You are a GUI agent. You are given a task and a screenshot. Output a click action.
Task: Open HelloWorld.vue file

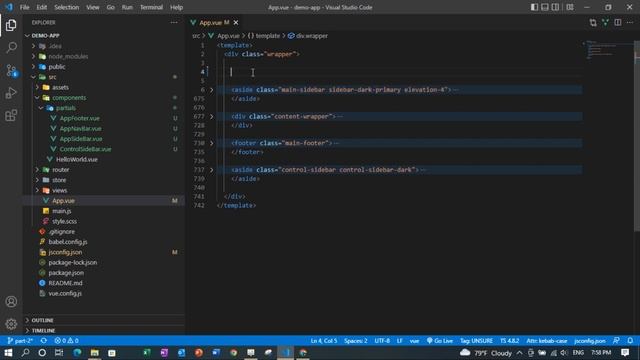coord(77,159)
